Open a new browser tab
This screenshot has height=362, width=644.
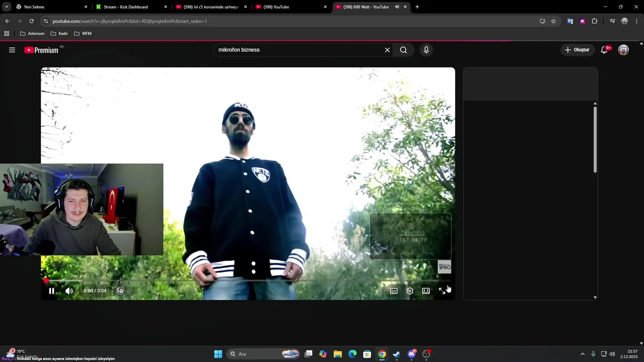coord(417,7)
